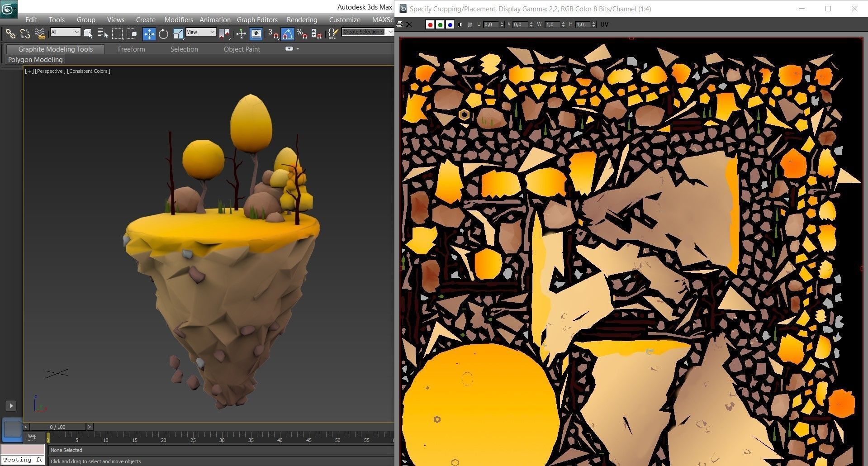
Task: Open the Create menu
Action: coord(146,19)
